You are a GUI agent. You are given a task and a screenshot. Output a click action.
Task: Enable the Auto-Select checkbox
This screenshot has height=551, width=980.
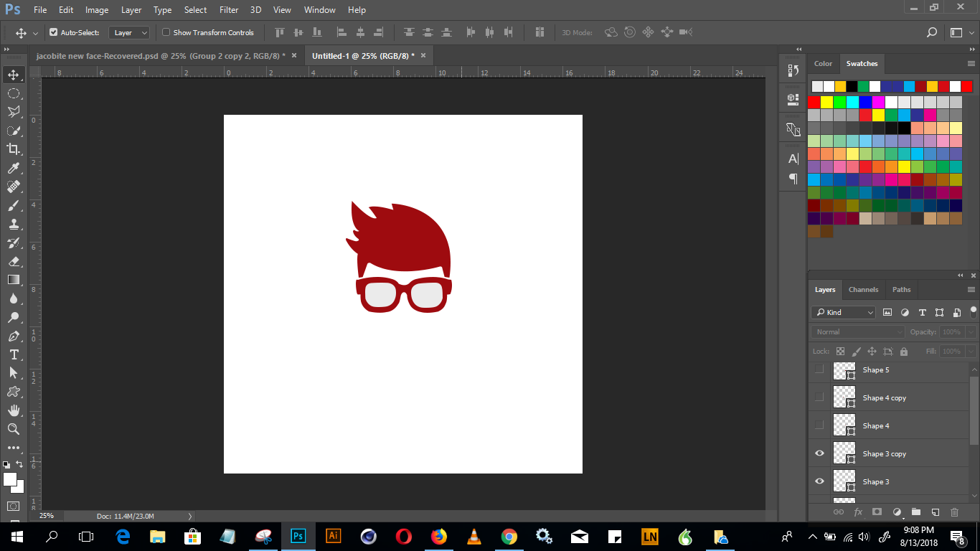coord(54,32)
